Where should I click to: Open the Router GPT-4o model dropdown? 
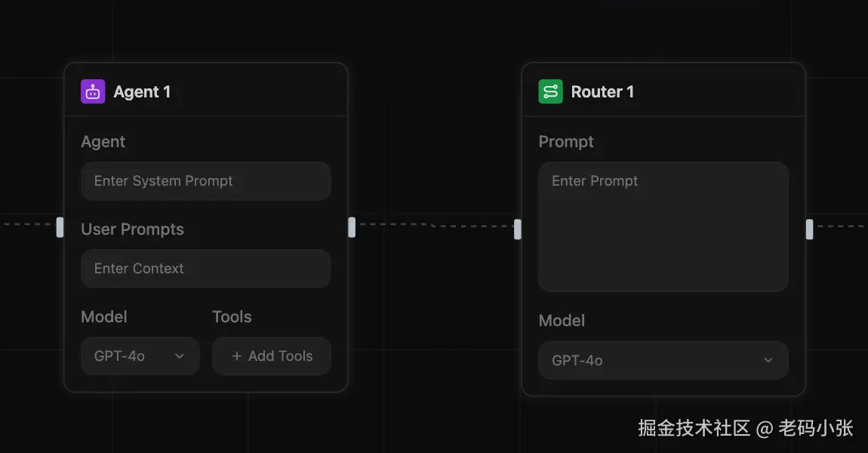663,360
